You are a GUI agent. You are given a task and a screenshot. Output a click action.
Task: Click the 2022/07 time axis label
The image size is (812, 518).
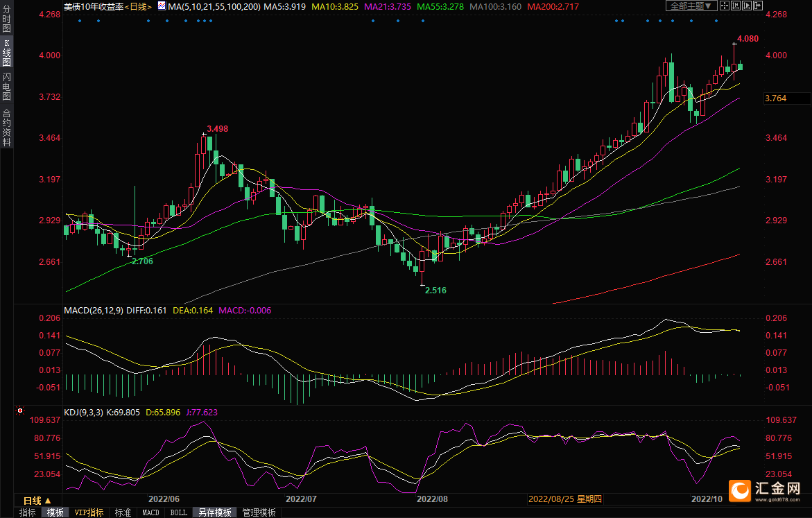tap(301, 499)
